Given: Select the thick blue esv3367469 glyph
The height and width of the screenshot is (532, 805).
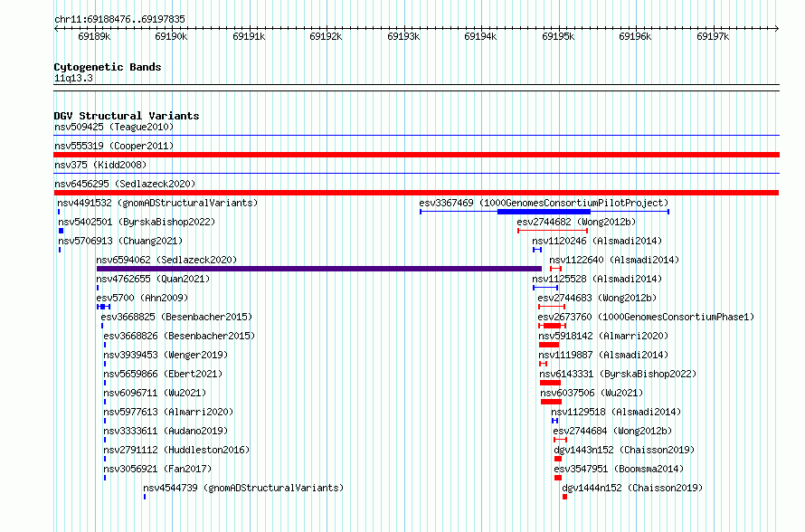Looking at the screenshot, I should [544, 212].
